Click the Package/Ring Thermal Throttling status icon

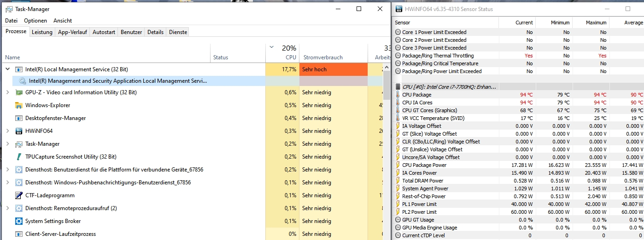(398, 56)
